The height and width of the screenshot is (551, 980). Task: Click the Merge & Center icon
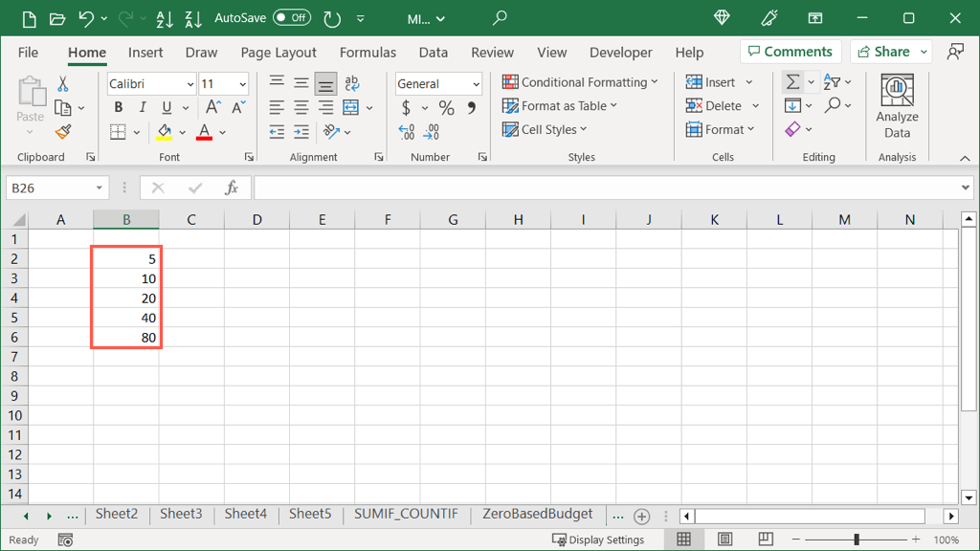[x=350, y=107]
